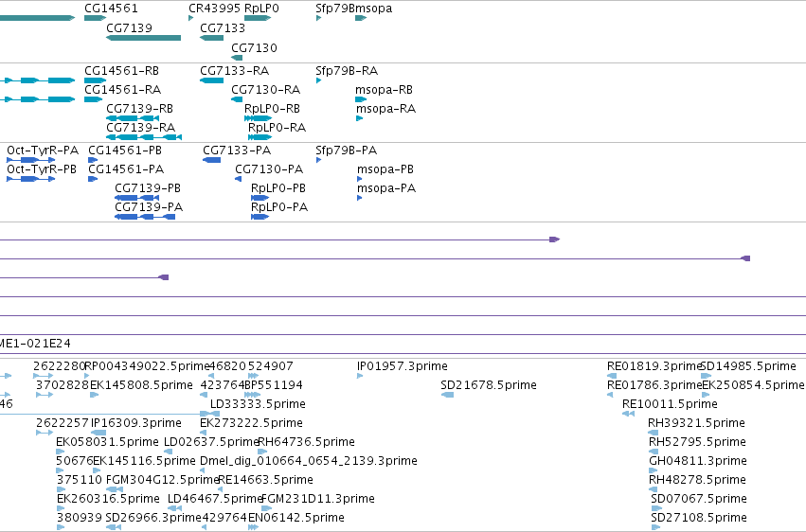Screen dimensions: 806x532
Task: Click EST EN06142.5prime
Action: click(296, 517)
